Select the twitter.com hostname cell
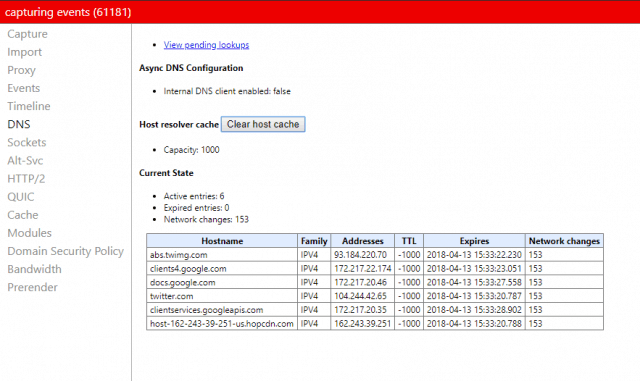The width and height of the screenshot is (640, 381). (222, 296)
